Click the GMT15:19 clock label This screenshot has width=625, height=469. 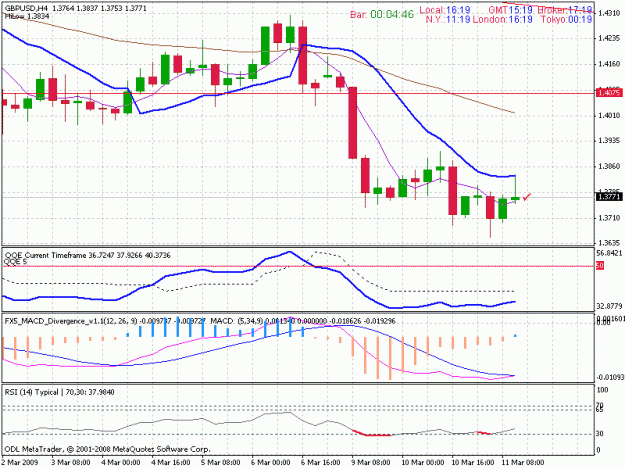[511, 10]
